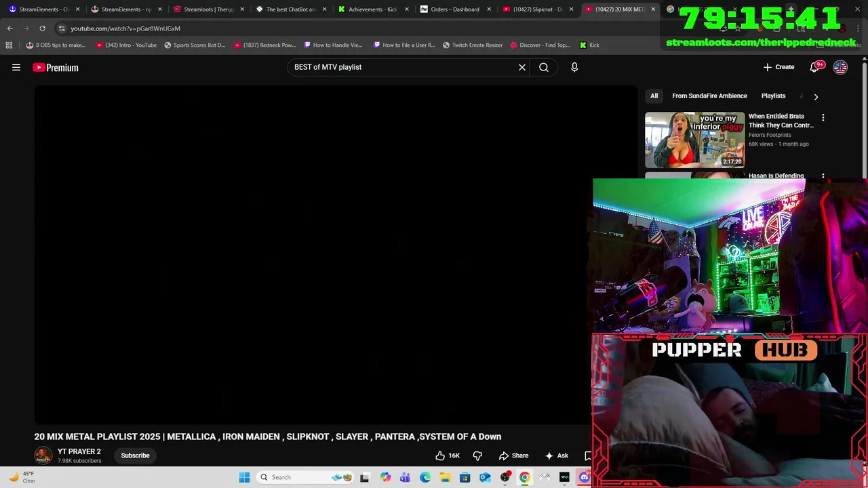Screen dimensions: 868x488
Task: Open Microsoft Edge on the taskbar
Action: (x=425, y=477)
